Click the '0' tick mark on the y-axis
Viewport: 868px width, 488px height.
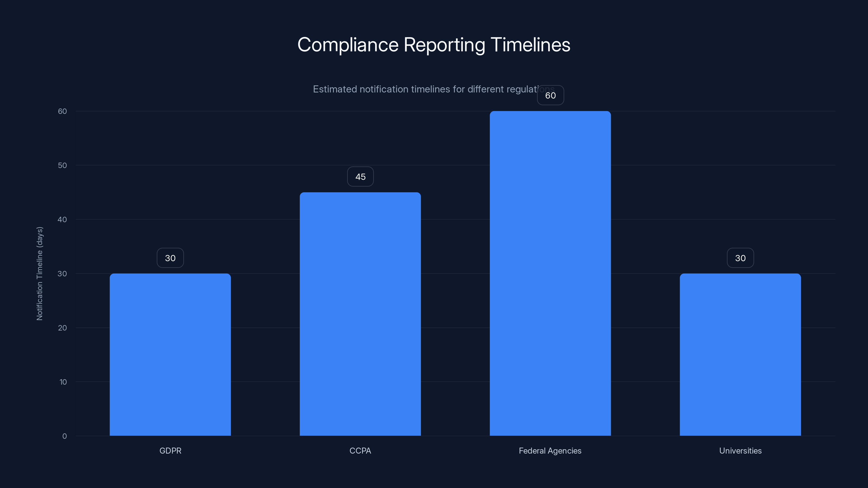(x=65, y=436)
